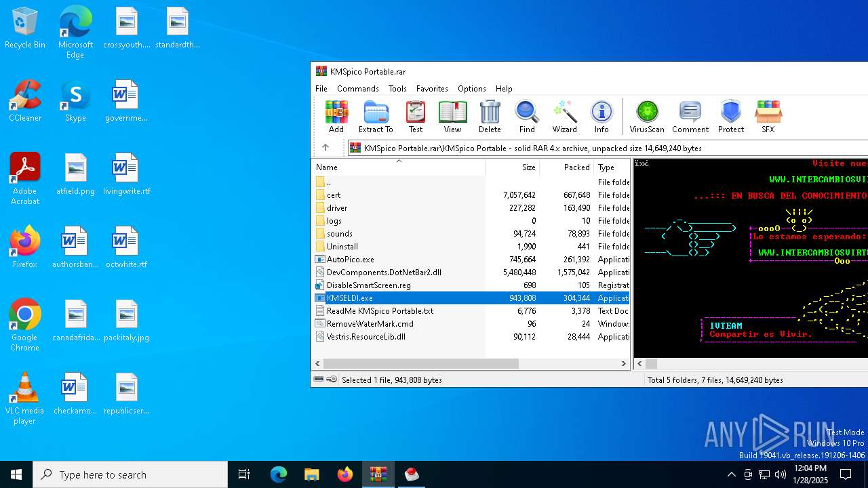Click the Extract To toolbar icon
This screenshot has width=868, height=488.
(x=376, y=117)
